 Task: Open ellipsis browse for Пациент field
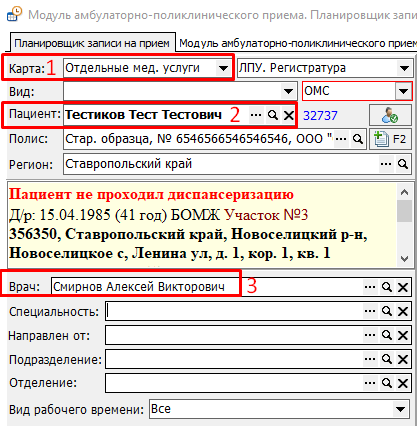256,115
